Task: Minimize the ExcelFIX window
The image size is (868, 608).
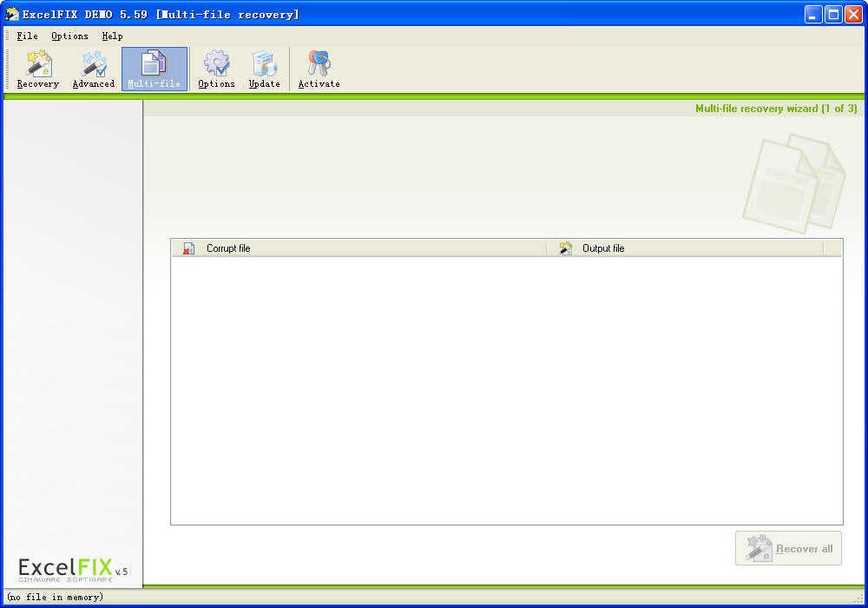Action: pyautogui.click(x=813, y=14)
